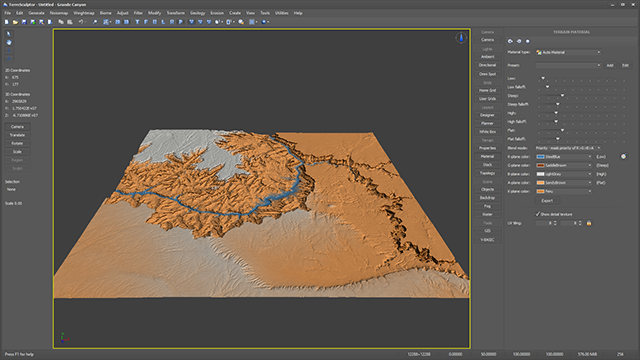Switch to 3D view toolbar icon
This screenshot has width=640, height=360.
[127, 22]
